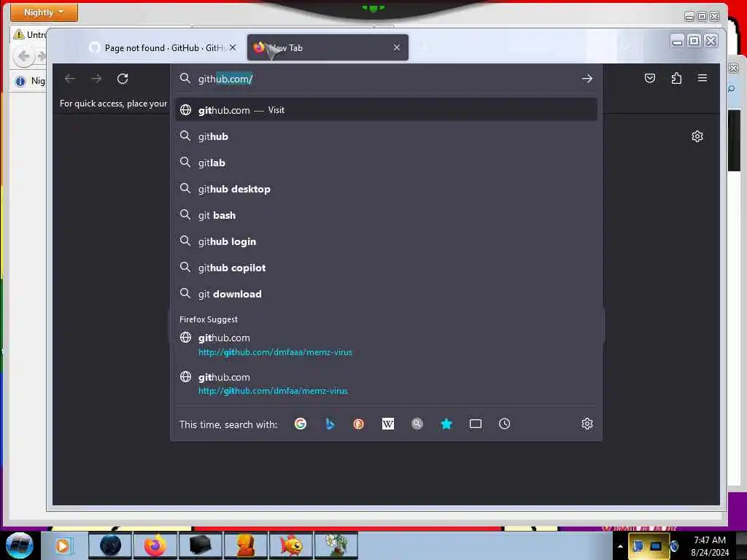
Task: Select the 'github' search suggestion
Action: (x=386, y=136)
